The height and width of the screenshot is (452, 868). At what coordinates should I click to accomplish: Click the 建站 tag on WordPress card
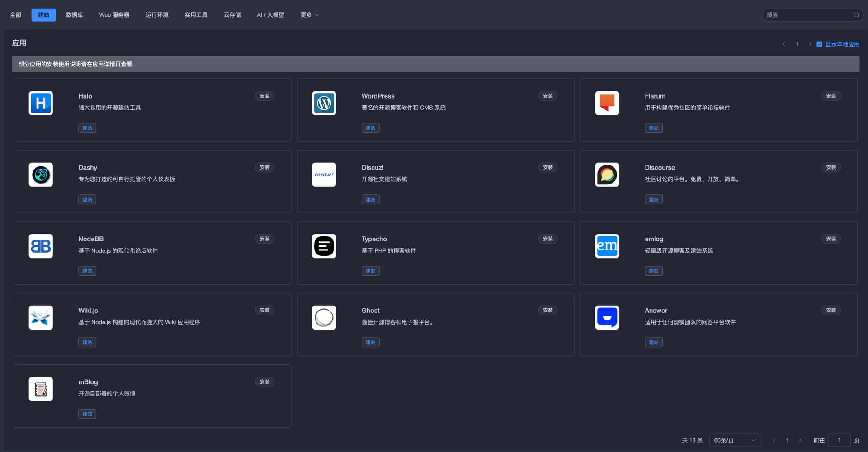(370, 128)
